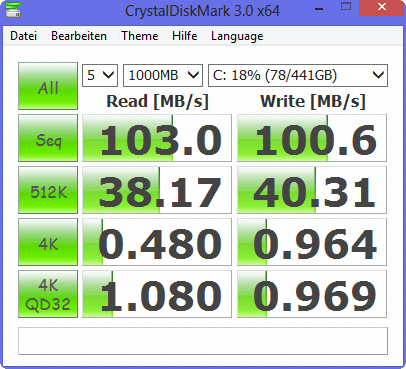Image resolution: width=406 pixels, height=369 pixels.
Task: Click the Seq read result 103.0
Action: pyautogui.click(x=157, y=138)
